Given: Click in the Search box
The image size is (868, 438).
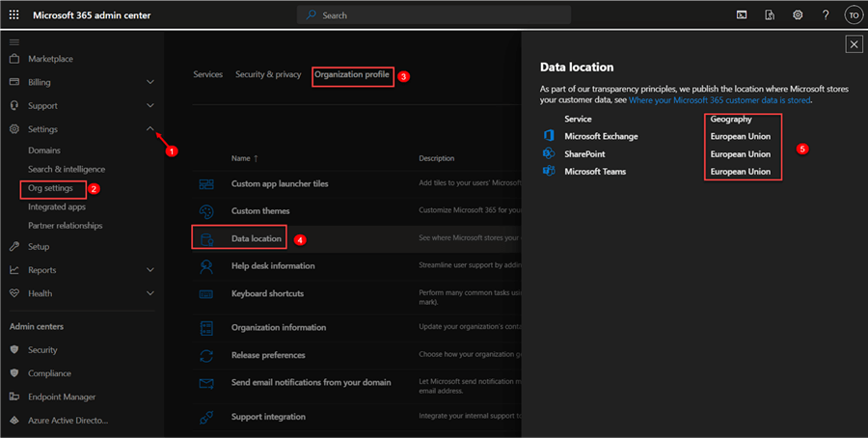Looking at the screenshot, I should [x=434, y=14].
